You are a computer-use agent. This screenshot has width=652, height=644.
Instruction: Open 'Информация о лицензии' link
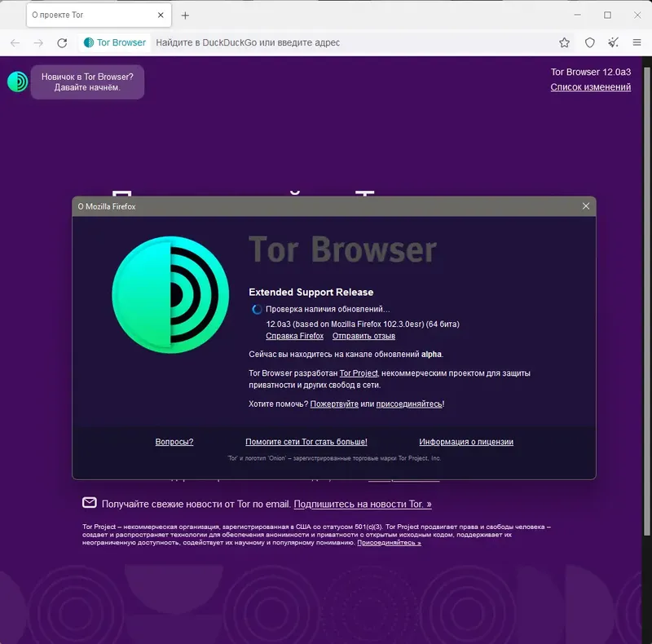[466, 442]
